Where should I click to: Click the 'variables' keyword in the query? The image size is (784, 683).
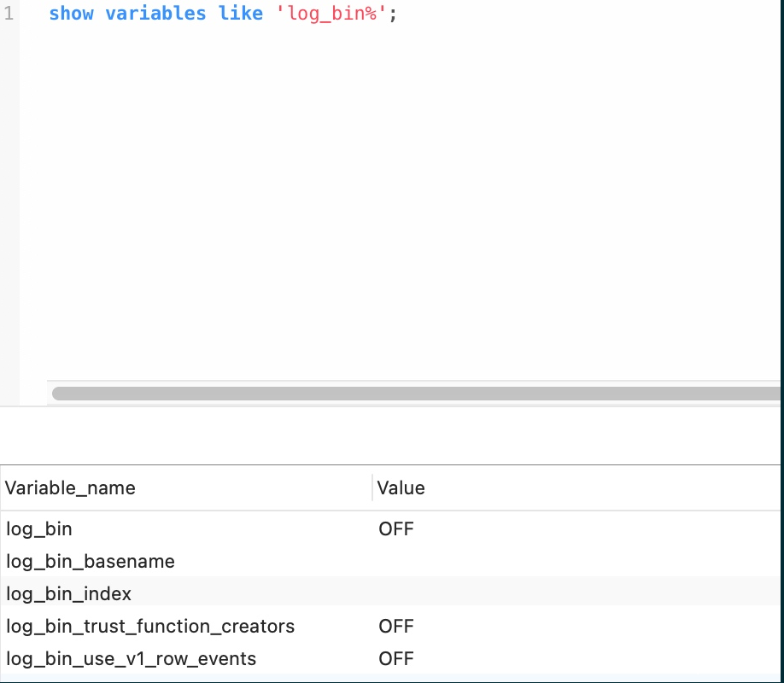coord(155,14)
